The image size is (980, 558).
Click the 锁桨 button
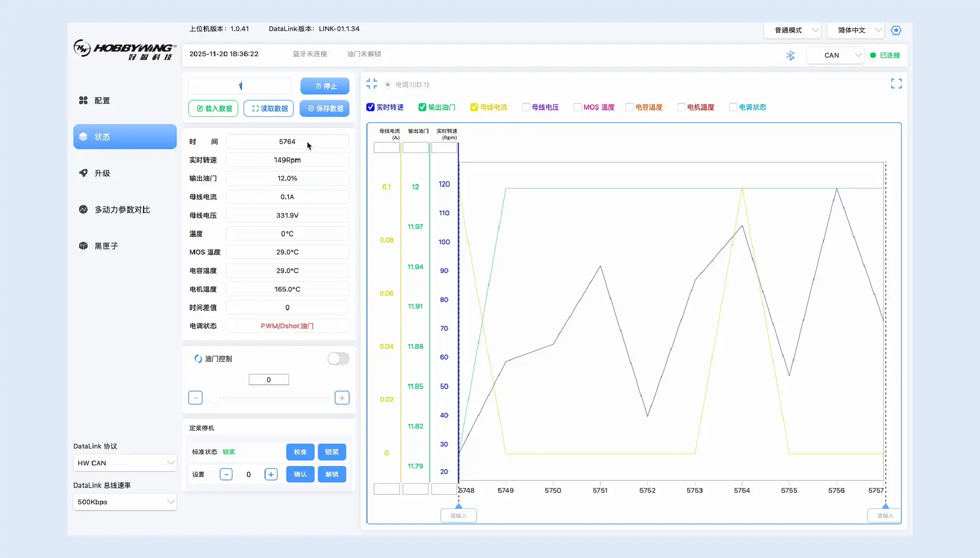332,452
